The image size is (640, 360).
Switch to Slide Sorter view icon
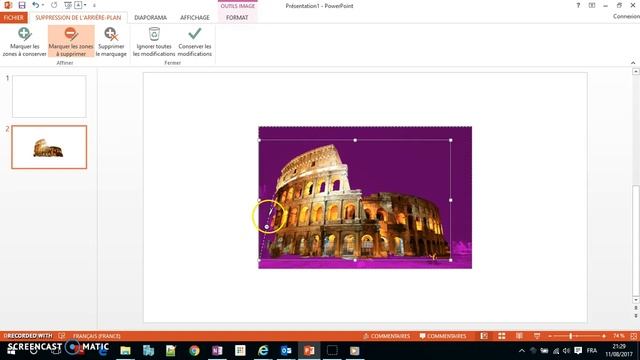point(501,336)
